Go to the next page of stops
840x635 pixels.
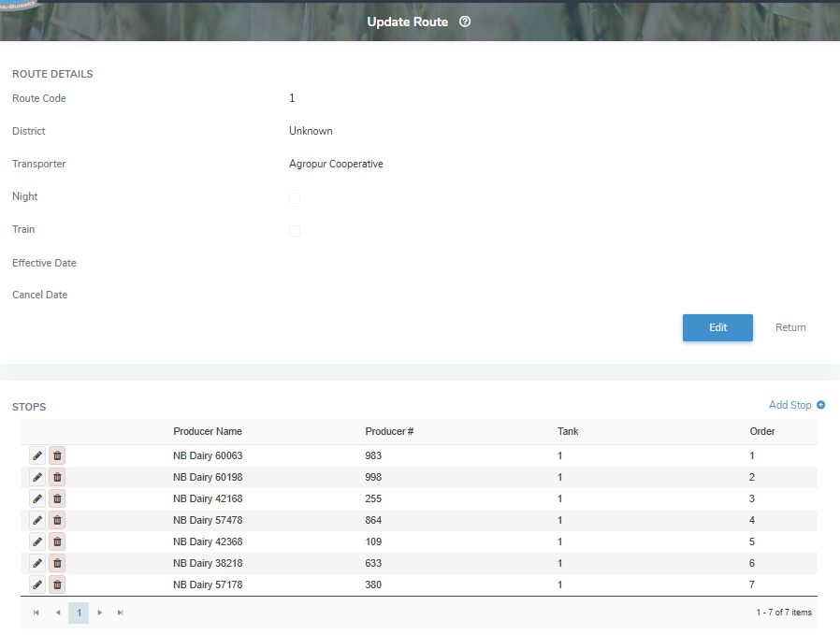point(99,613)
